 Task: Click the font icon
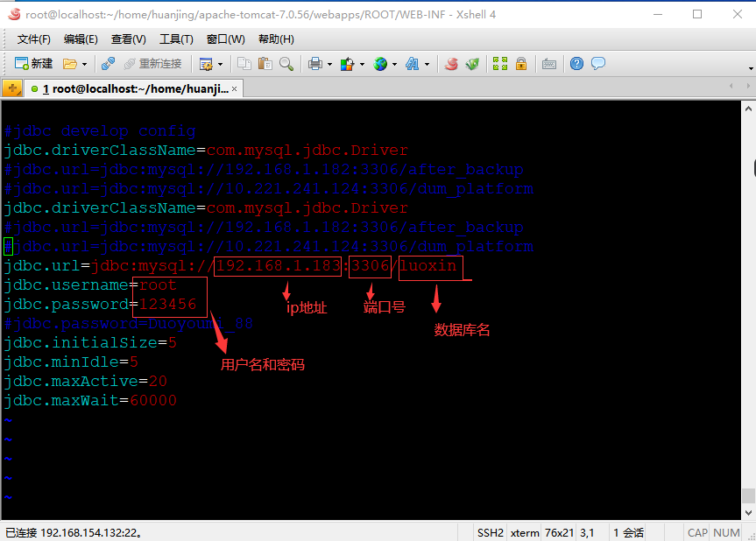(413, 64)
